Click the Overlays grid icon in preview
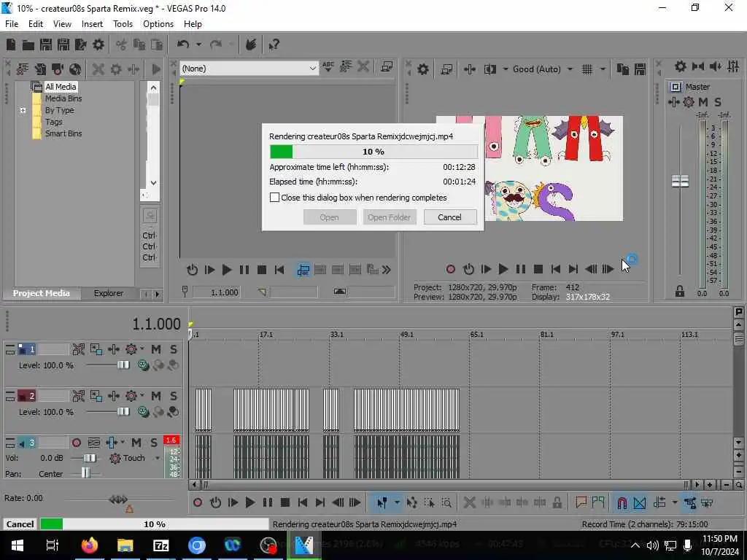The height and width of the screenshot is (560, 747). pos(587,69)
